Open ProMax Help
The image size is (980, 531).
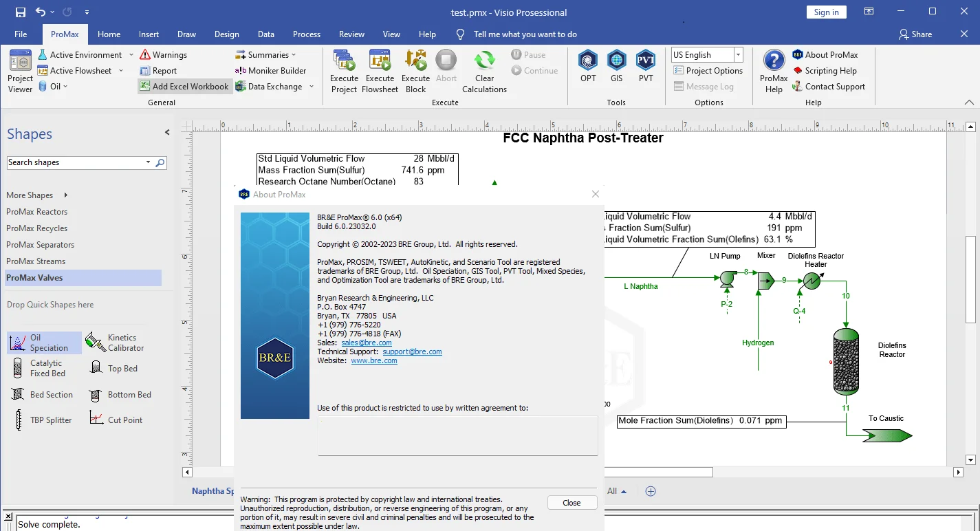[774, 72]
